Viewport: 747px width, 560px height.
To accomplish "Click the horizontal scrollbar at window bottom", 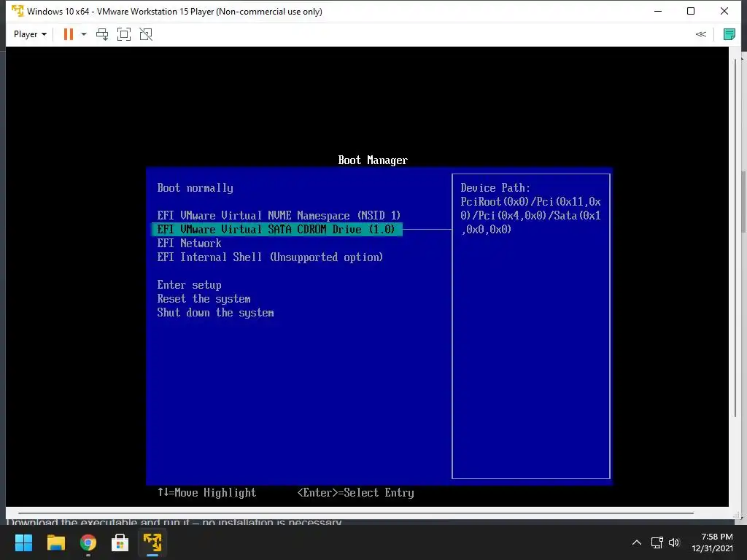I will [355, 513].
